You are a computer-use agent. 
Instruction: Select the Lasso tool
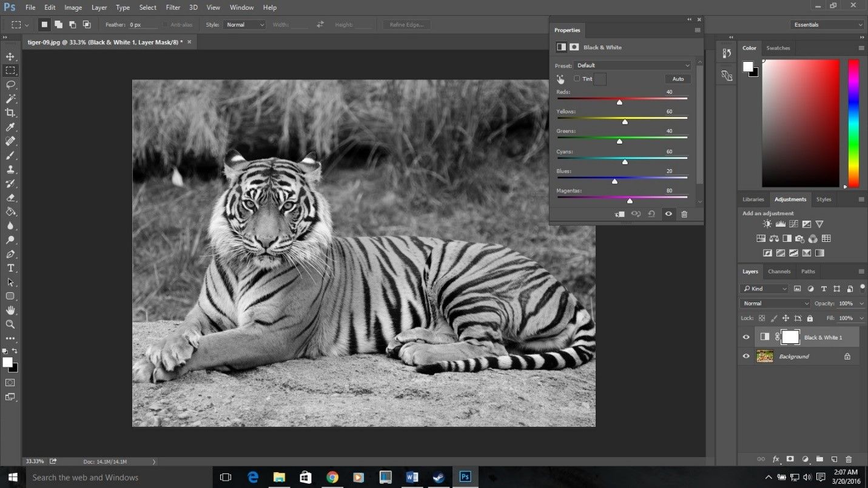click(x=10, y=84)
